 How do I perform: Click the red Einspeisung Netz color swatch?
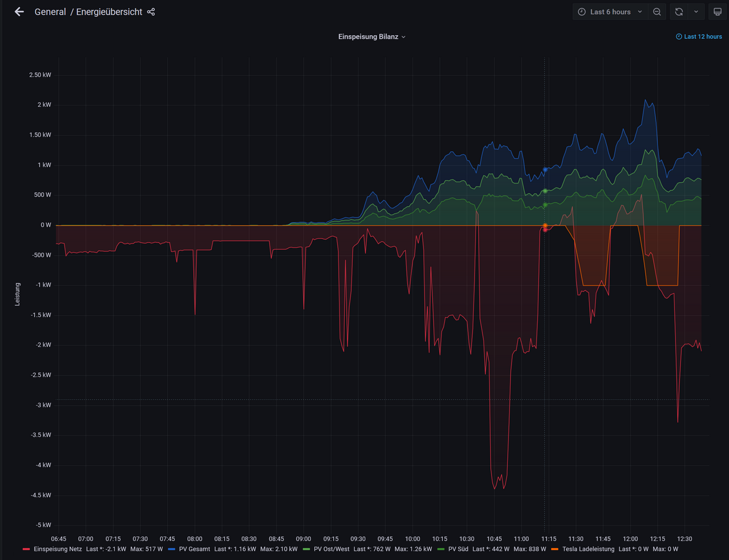[26, 549]
